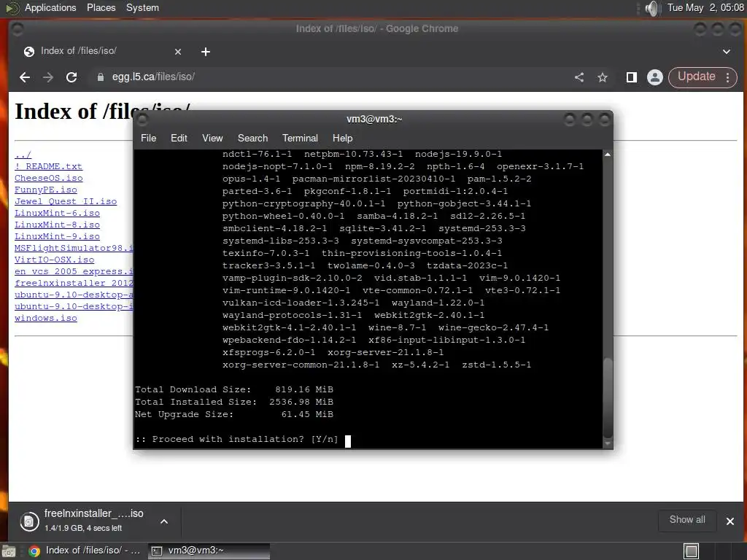
Task: Click the MSFlightSimulator98 link
Action: pyautogui.click(x=74, y=248)
